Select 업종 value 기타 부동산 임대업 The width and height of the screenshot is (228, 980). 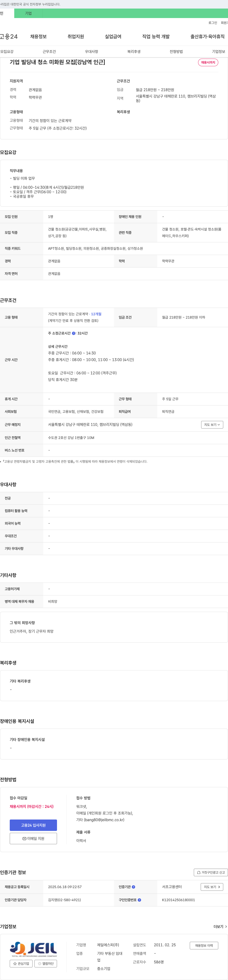[110, 957]
